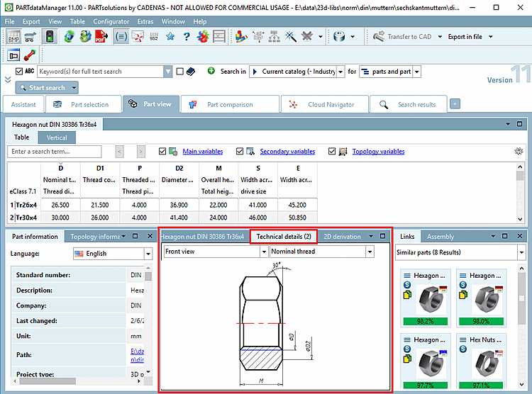Uncheck the Secondary variables checkbox
This screenshot has width=532, height=394.
pyautogui.click(x=240, y=151)
